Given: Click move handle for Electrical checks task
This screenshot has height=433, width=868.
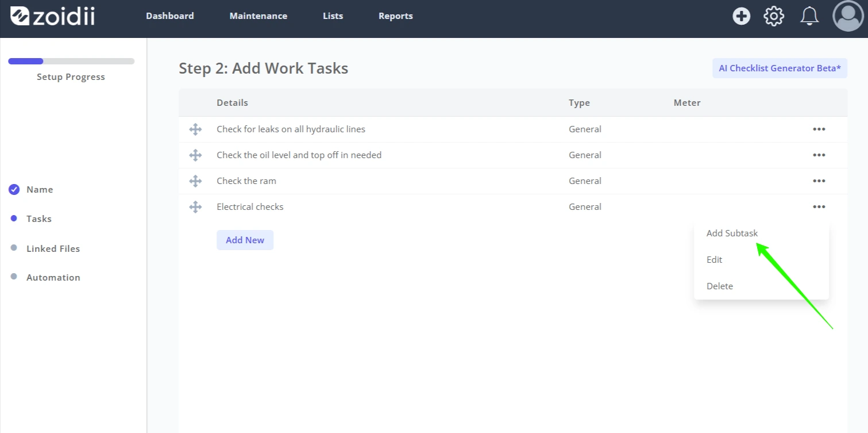Looking at the screenshot, I should 195,207.
